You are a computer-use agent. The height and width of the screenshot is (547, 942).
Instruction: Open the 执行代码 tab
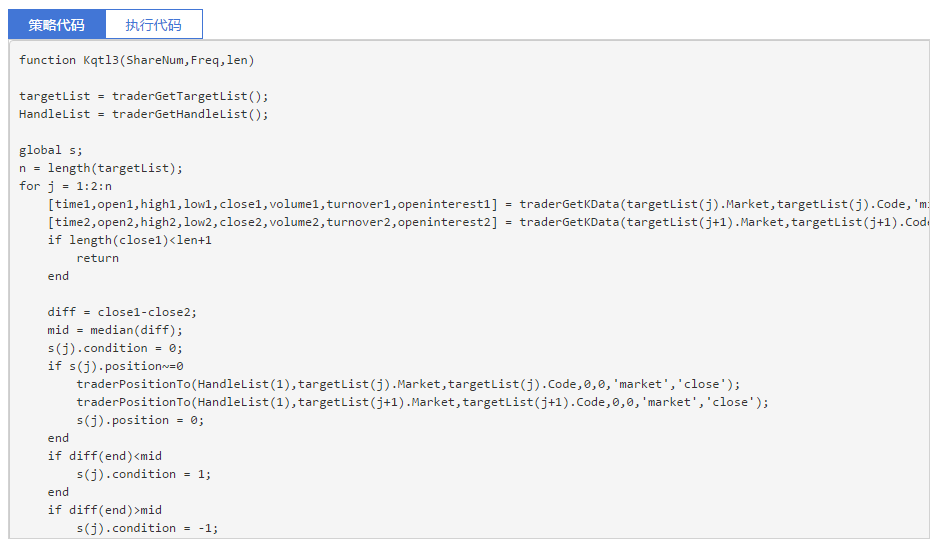[x=153, y=25]
